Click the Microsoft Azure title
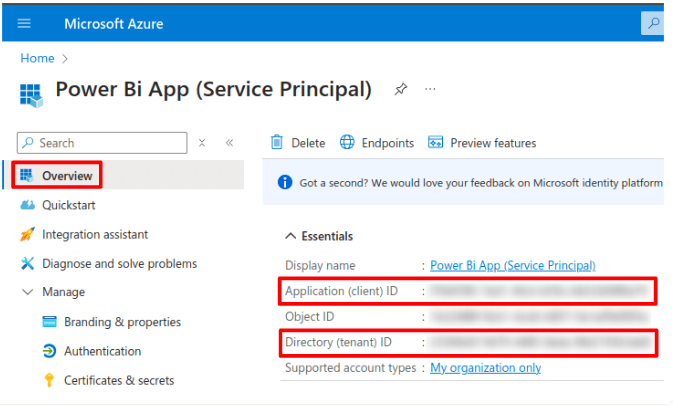 pos(114,24)
